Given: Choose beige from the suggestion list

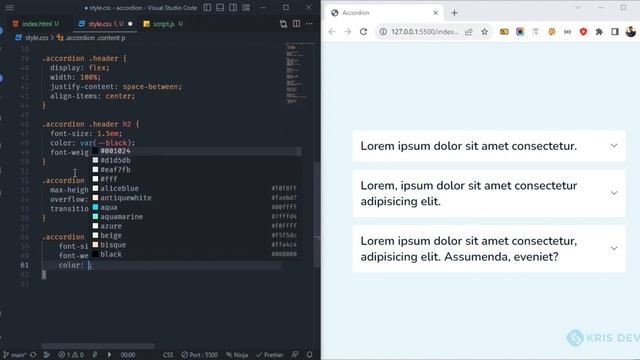Looking at the screenshot, I should [x=197, y=236].
